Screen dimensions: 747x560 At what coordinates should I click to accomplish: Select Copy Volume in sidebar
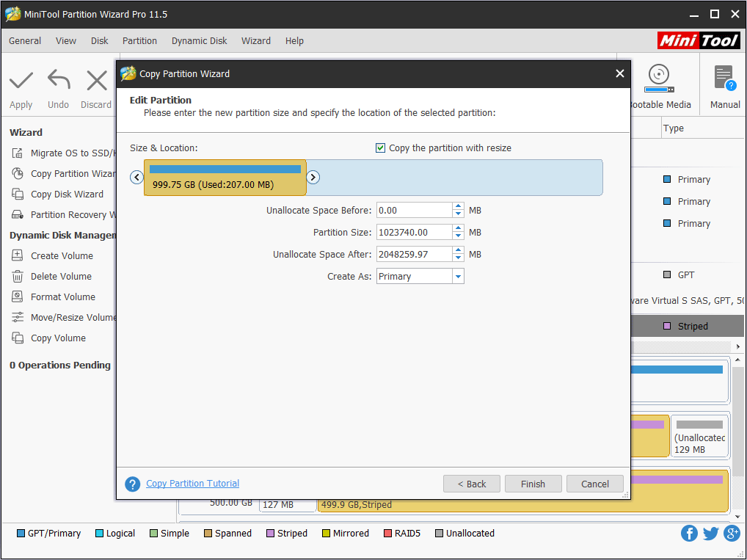point(48,338)
